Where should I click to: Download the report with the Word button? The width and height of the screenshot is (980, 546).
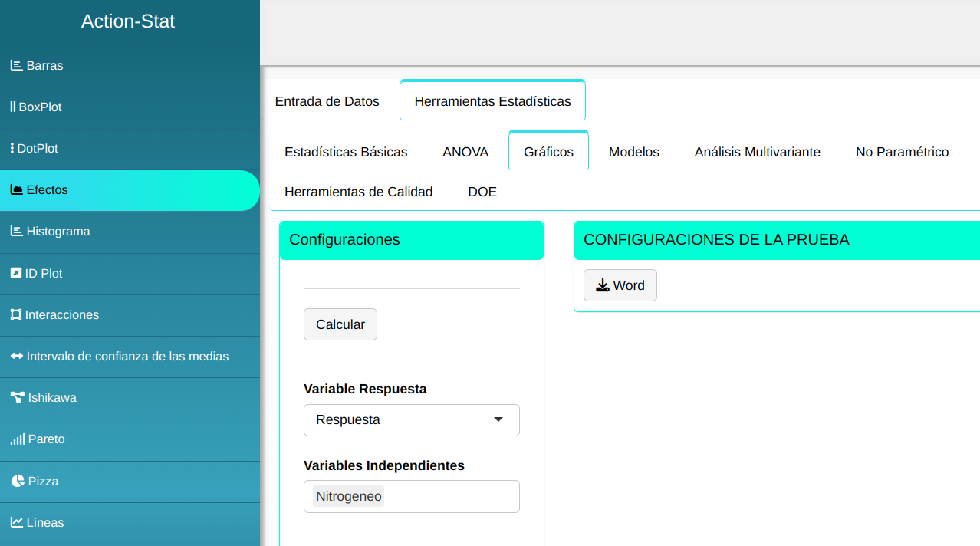[620, 285]
